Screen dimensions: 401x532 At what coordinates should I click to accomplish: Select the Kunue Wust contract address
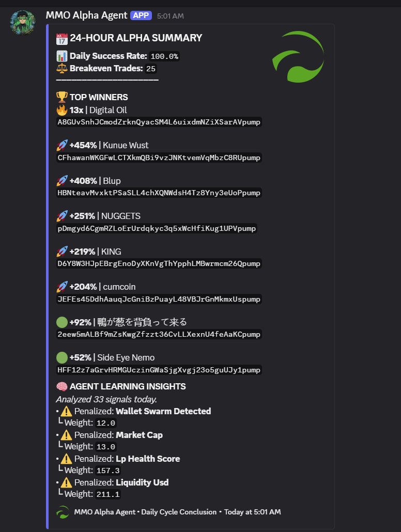159,158
